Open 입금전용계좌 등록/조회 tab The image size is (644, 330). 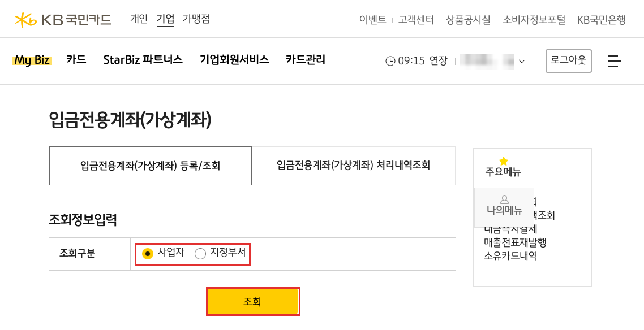pos(151,166)
